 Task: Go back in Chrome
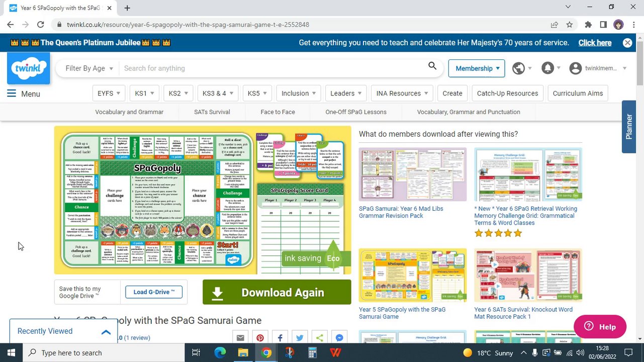pyautogui.click(x=11, y=25)
